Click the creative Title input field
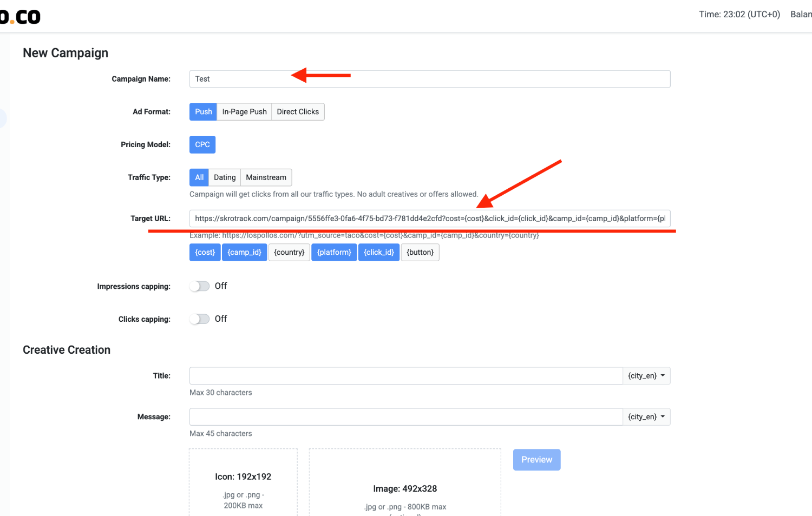The image size is (812, 516). (x=406, y=376)
